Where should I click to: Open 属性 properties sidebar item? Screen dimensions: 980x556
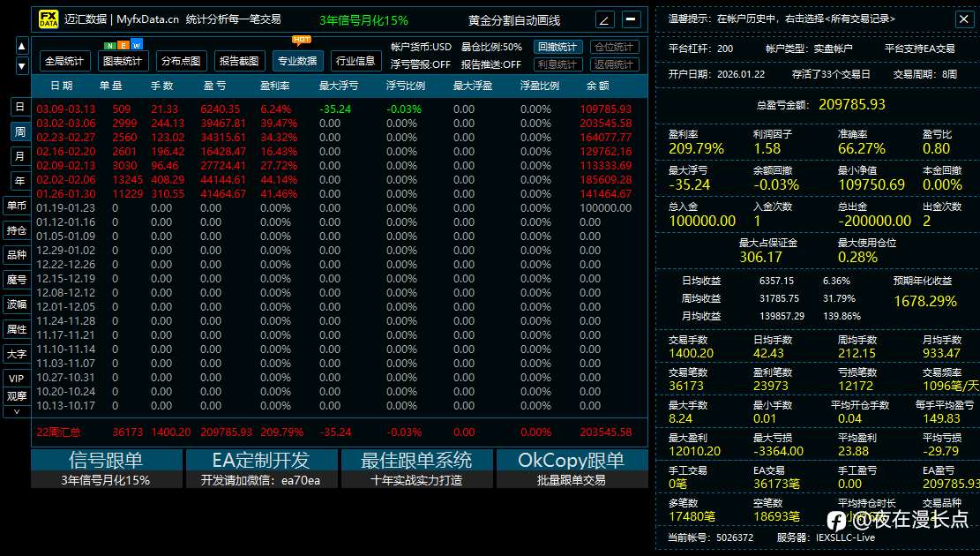click(x=17, y=329)
